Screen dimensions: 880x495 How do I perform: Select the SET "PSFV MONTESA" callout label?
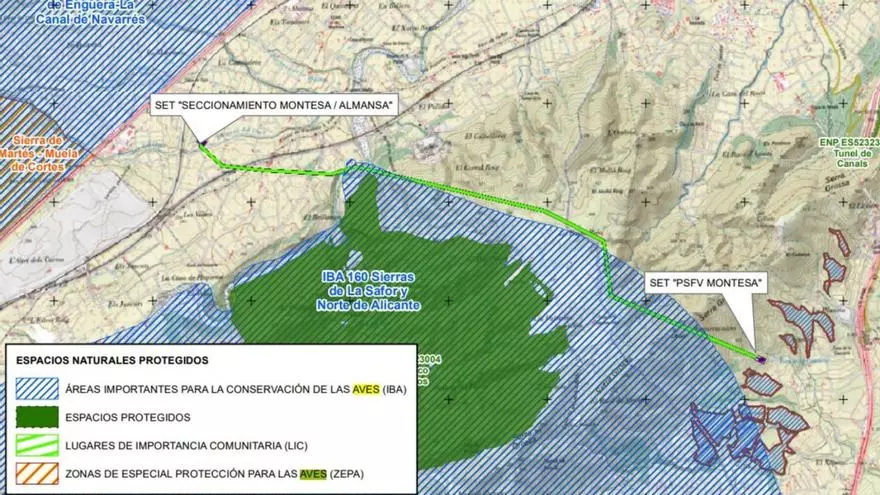(x=705, y=283)
